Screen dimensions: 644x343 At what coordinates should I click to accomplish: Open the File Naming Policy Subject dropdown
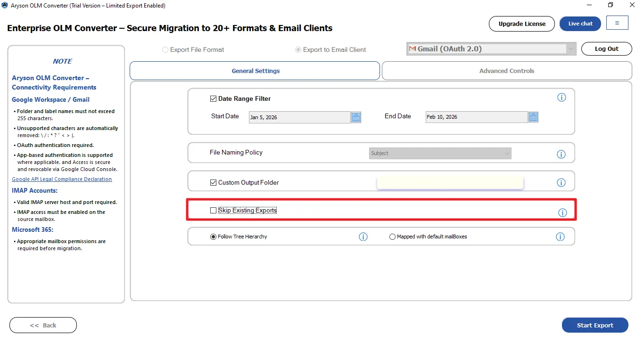(x=440, y=154)
